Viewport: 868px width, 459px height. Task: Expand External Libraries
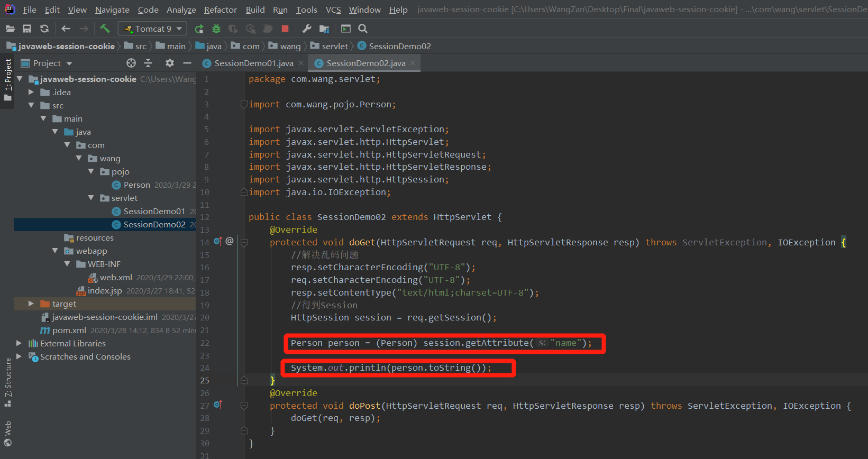pyautogui.click(x=20, y=343)
